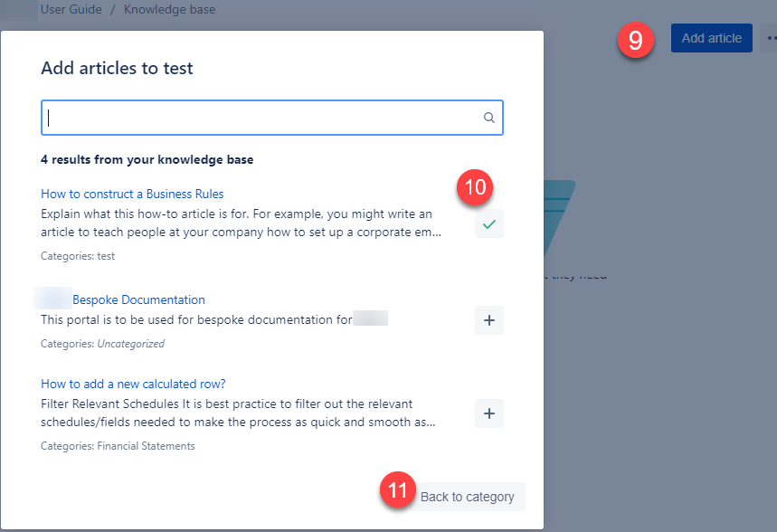
Task: Click the red step 10 marker
Action: (475, 187)
